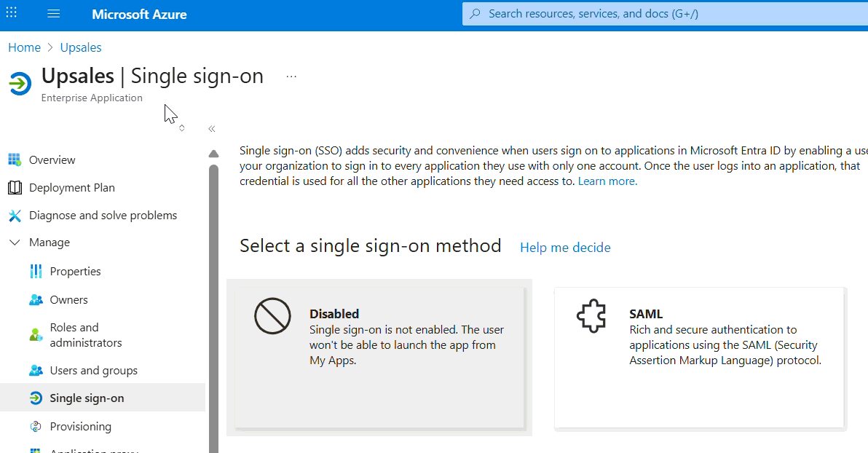The width and height of the screenshot is (868, 453).
Task: Open the Upsales breadcrumb link
Action: click(x=81, y=47)
